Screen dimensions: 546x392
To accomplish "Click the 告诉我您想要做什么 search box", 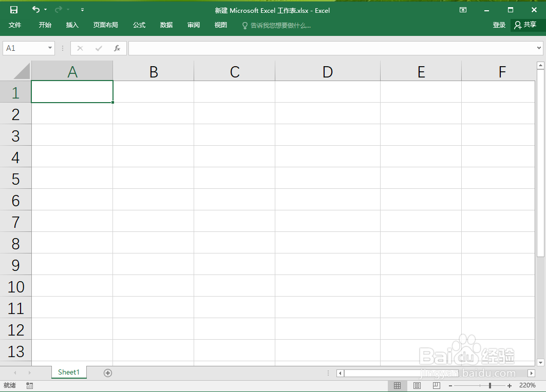I will pyautogui.click(x=276, y=25).
